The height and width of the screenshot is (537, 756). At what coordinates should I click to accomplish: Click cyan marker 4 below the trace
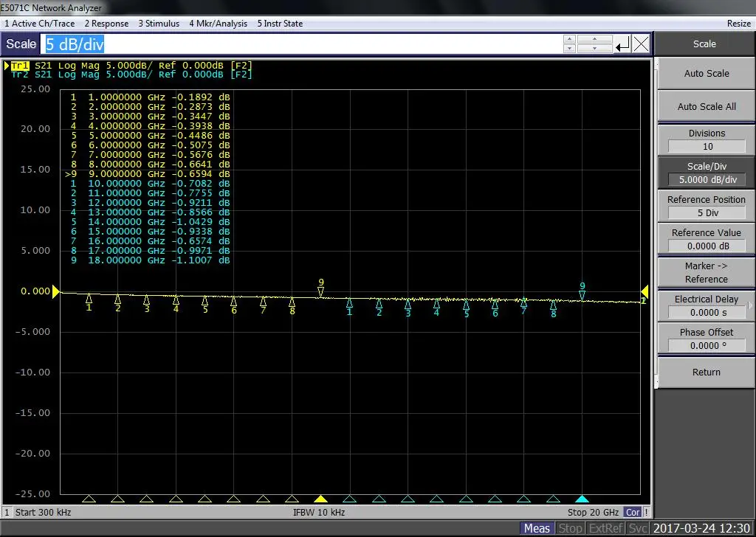(x=437, y=308)
